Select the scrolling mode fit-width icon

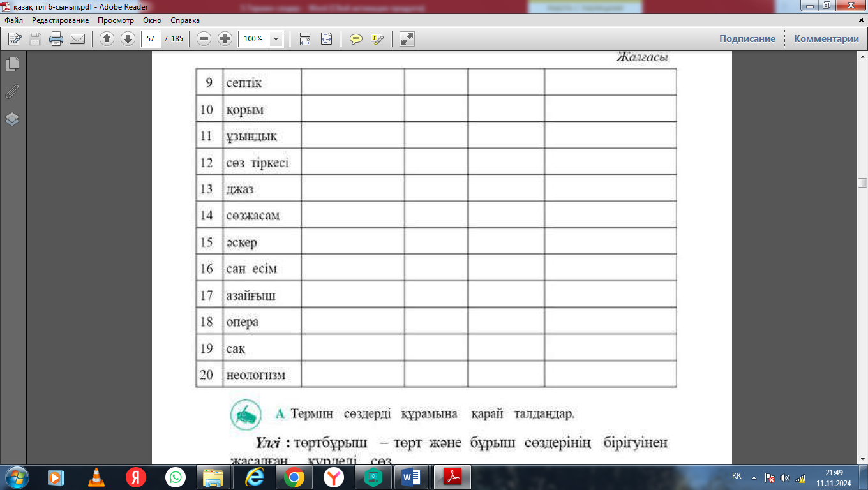click(x=305, y=39)
